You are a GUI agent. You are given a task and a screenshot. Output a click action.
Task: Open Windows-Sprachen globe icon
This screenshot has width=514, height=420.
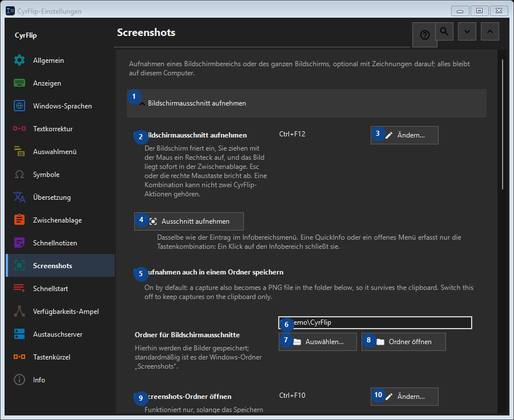[19, 106]
